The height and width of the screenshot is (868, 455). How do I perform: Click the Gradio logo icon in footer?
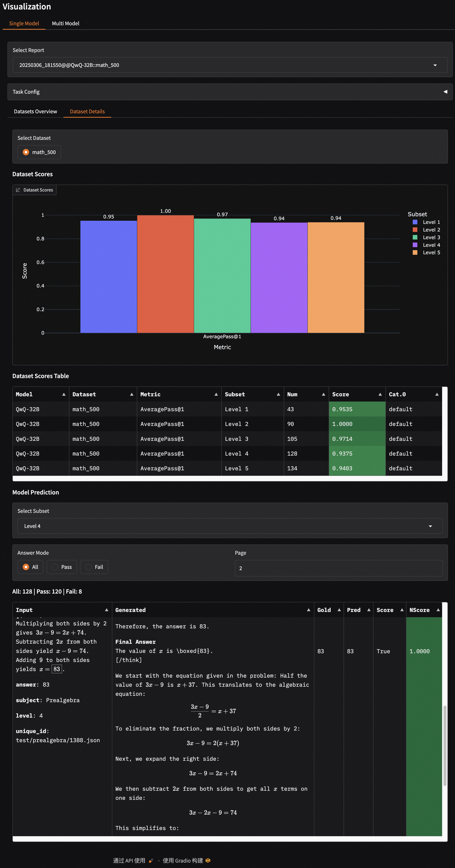coord(208,860)
